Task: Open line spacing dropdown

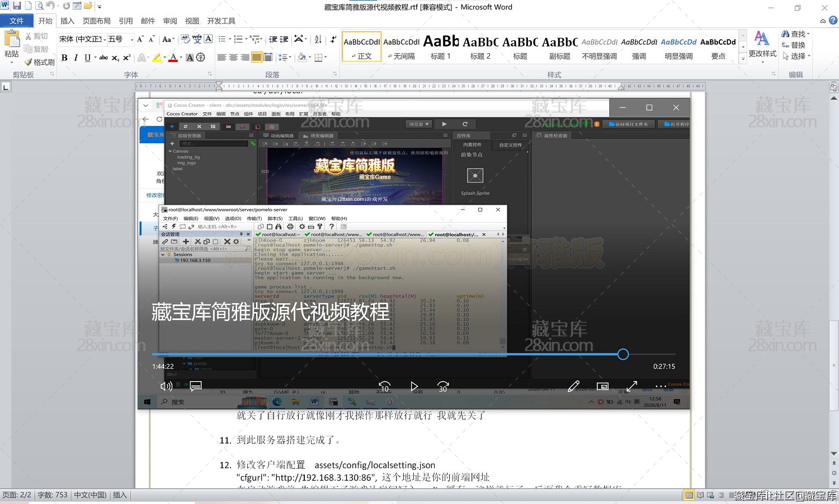Action: click(x=285, y=58)
